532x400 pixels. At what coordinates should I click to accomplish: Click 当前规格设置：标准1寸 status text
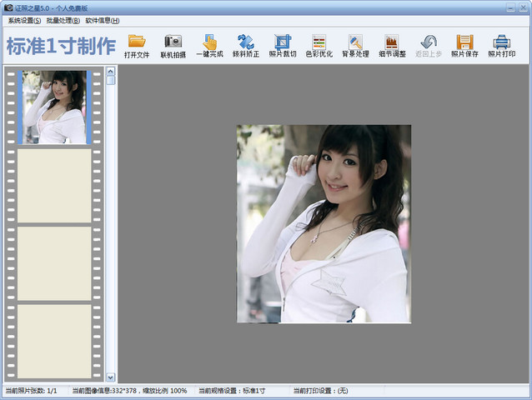232,391
